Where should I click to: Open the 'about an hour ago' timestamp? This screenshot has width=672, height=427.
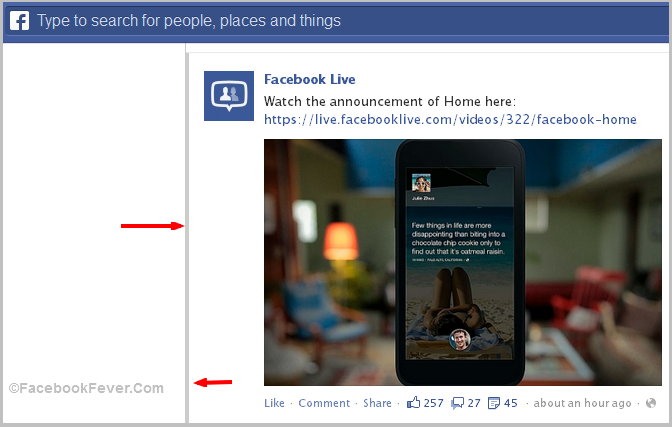click(582, 403)
